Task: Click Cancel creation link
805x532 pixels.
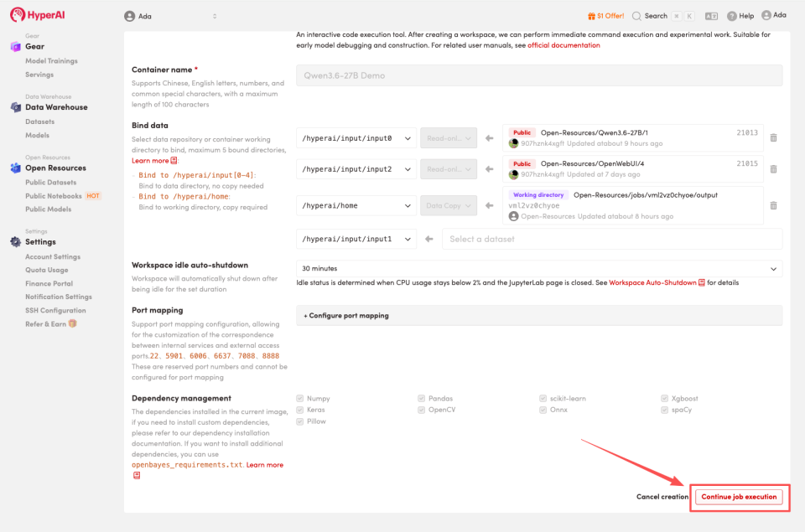Action: [x=662, y=497]
